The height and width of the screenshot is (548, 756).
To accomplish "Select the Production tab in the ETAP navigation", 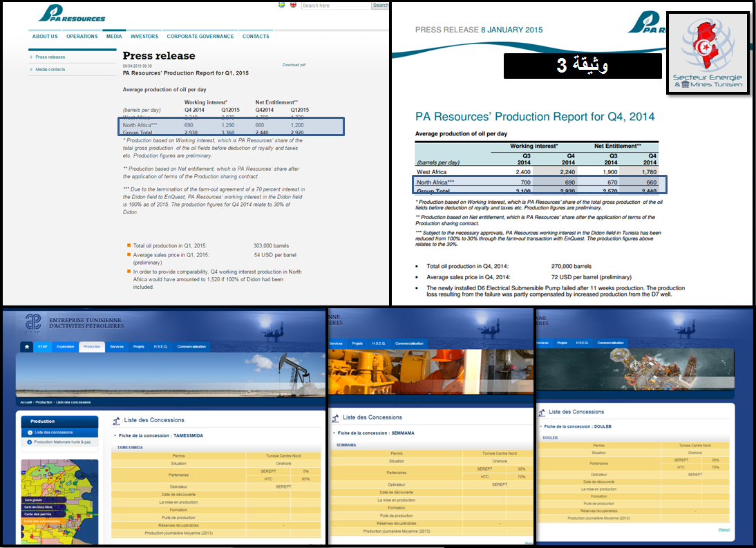I will tap(92, 346).
